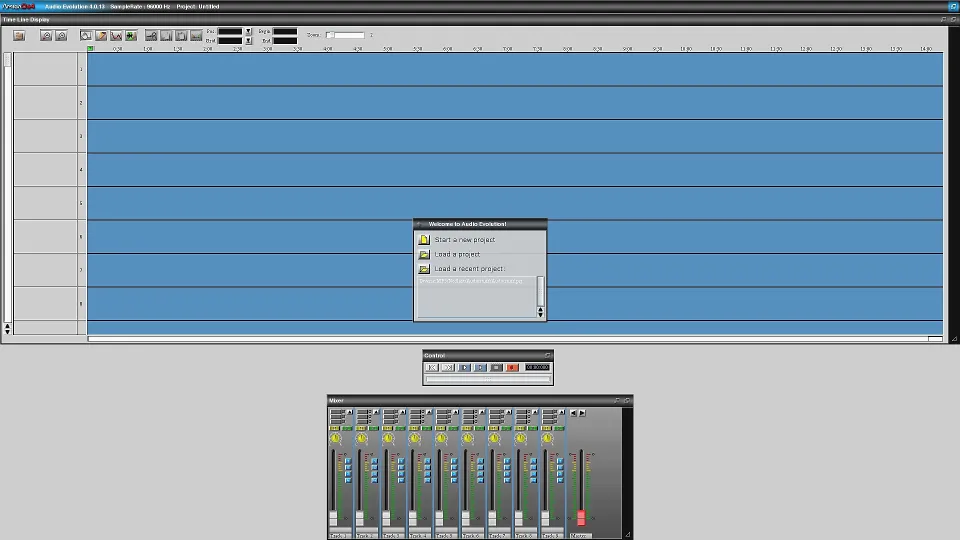960x540 pixels.
Task: Select the Load a recent project entry
Action: pos(469,269)
